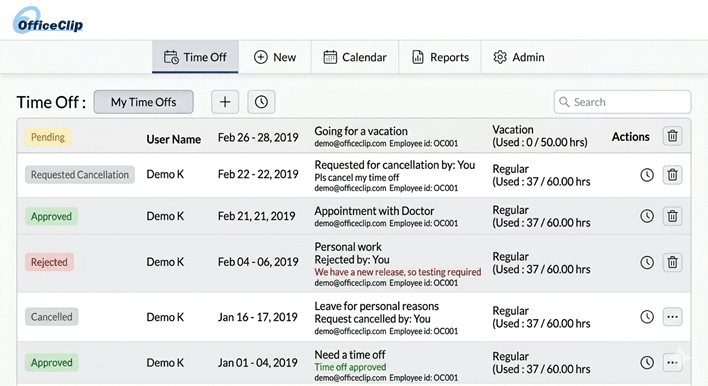Click Going for a vacation description
This screenshot has width=708, height=386.
tap(361, 131)
